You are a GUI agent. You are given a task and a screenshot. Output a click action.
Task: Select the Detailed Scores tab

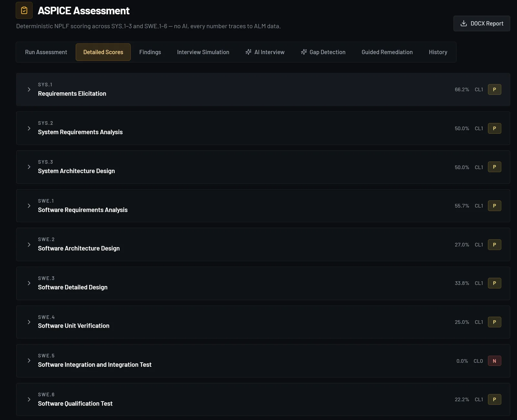click(x=103, y=52)
